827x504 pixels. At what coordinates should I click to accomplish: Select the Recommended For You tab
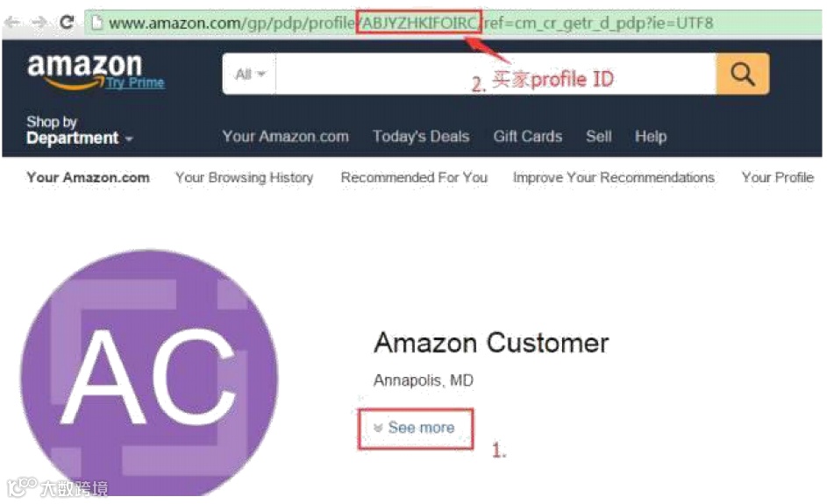pos(414,178)
